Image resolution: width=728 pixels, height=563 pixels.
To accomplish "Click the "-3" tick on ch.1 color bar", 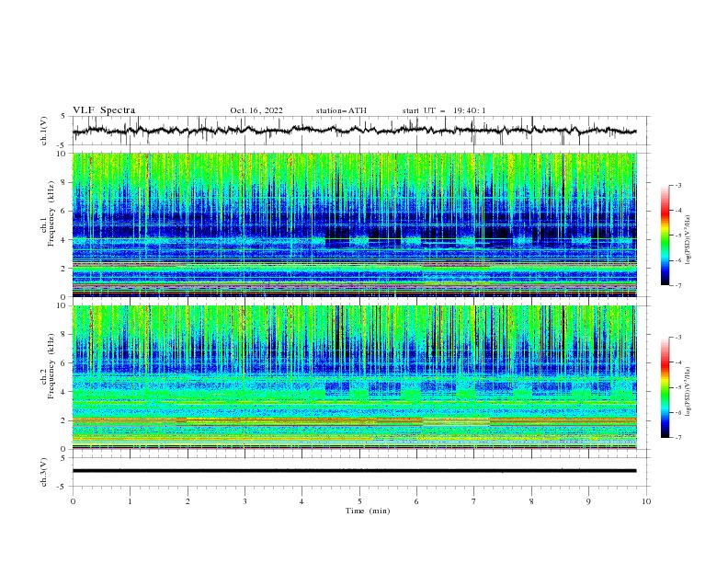I will pyautogui.click(x=677, y=185).
